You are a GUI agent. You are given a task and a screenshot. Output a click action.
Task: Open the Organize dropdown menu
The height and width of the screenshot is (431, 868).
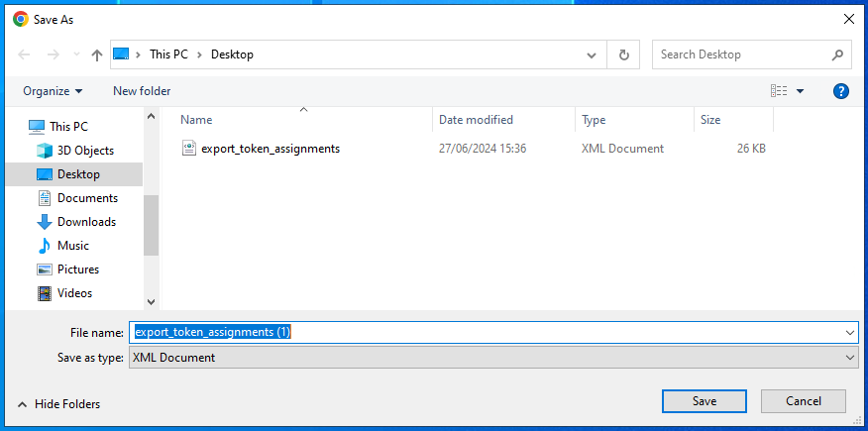click(x=53, y=91)
